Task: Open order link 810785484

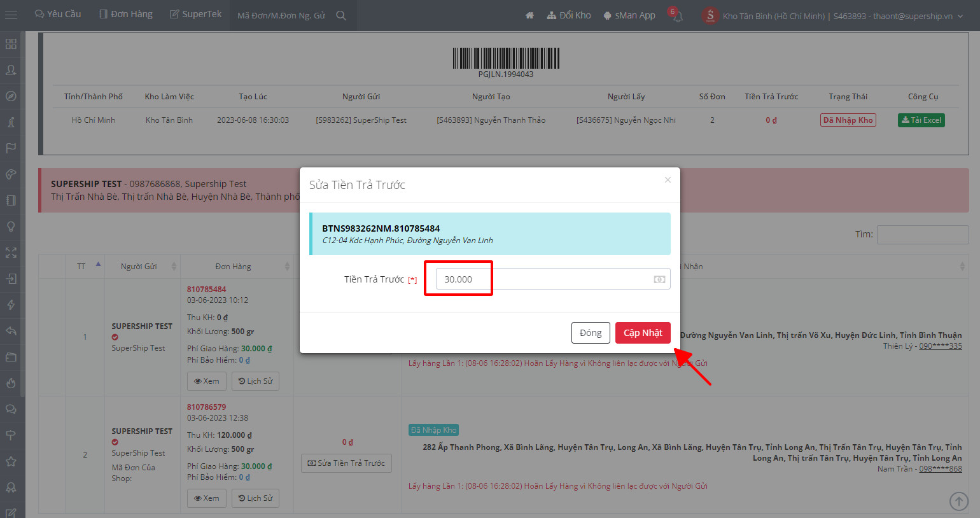Action: click(206, 290)
